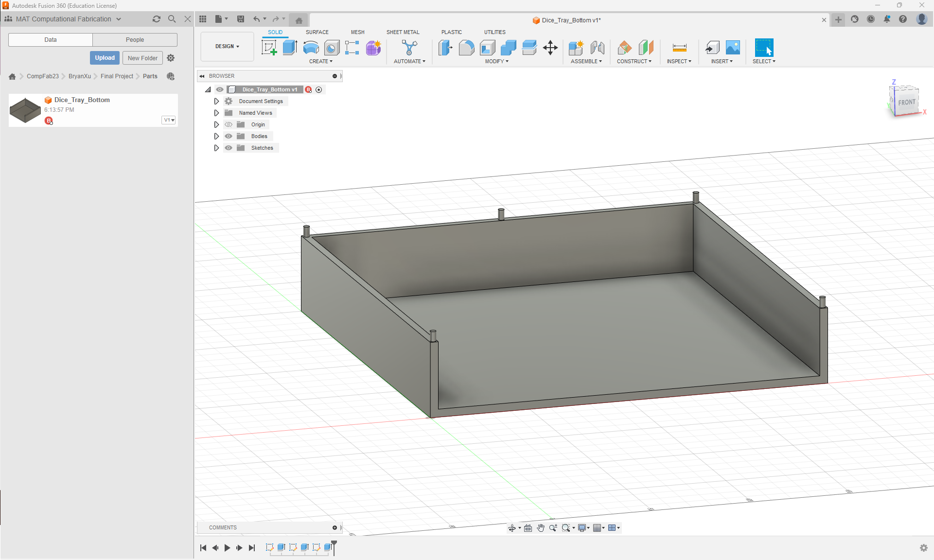Screen dimensions: 934x560
Task: Activate the Pan tool in navigation bar
Action: (x=541, y=528)
